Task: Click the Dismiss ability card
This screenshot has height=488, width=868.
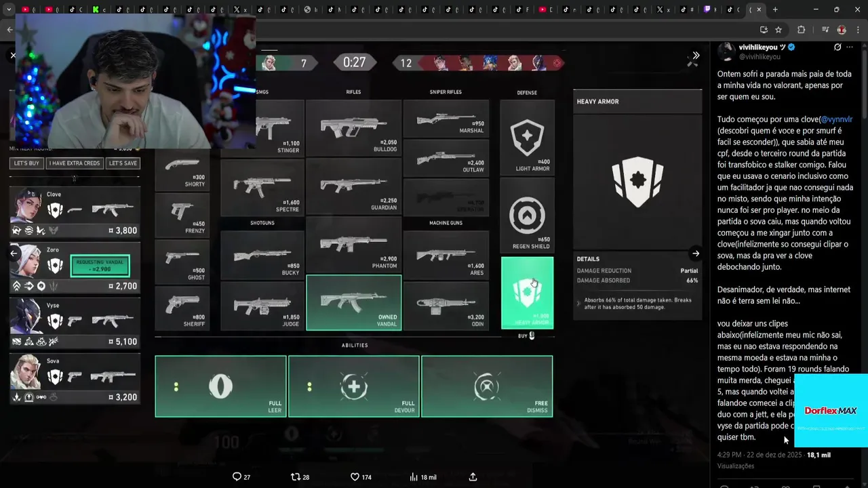Action: [487, 386]
